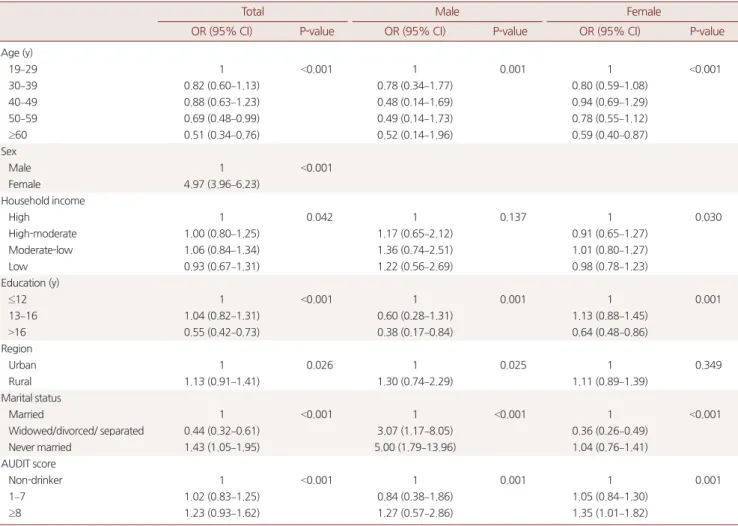The image size is (738, 526).
Task: Click the 'Total' column group header
Action: [x=252, y=11]
